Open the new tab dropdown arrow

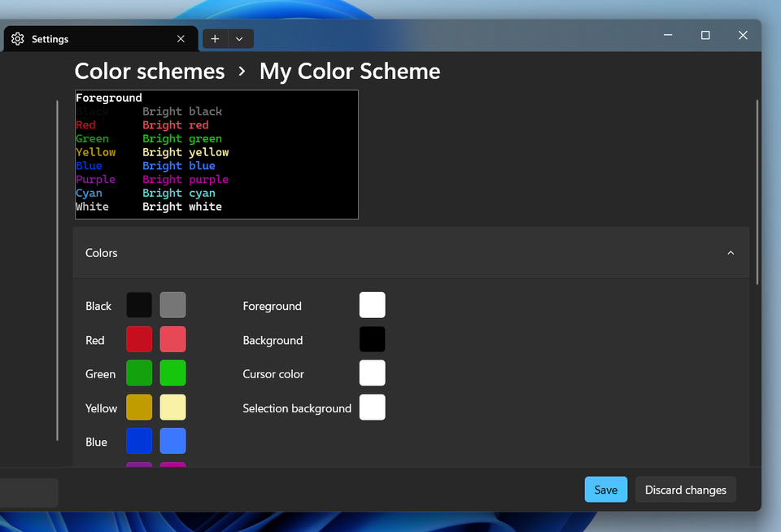coord(239,38)
